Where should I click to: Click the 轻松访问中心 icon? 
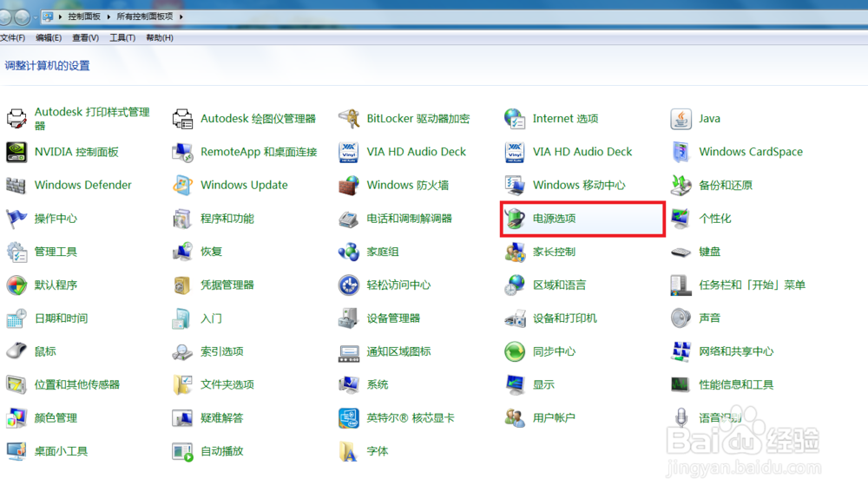click(x=349, y=285)
